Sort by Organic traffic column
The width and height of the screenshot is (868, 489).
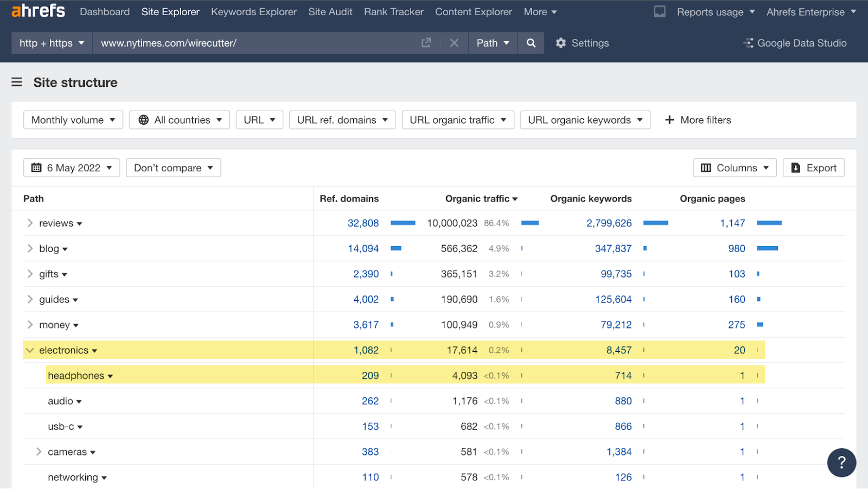(481, 198)
